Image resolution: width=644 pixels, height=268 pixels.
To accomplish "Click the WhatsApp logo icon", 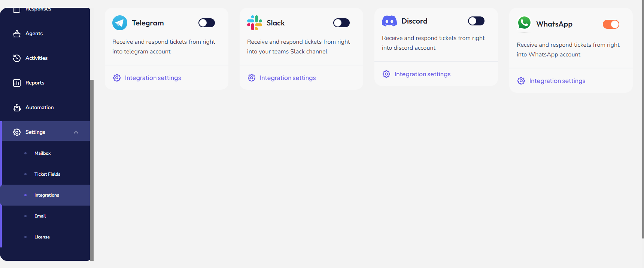I will (x=524, y=23).
